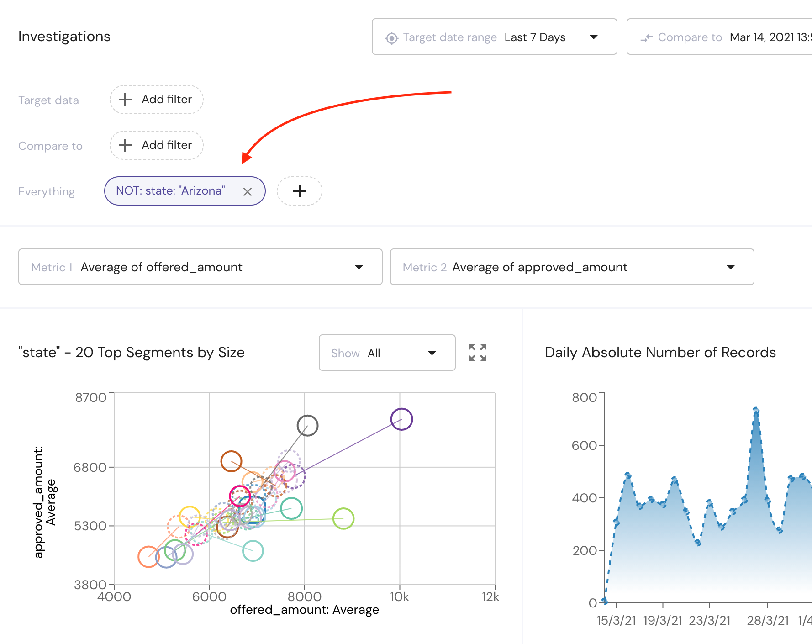Click the 15/3/21 axis date label
The image size is (812, 644).
point(616,621)
